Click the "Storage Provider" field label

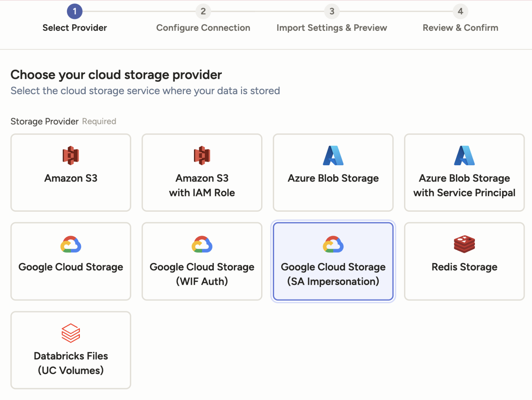coord(44,121)
